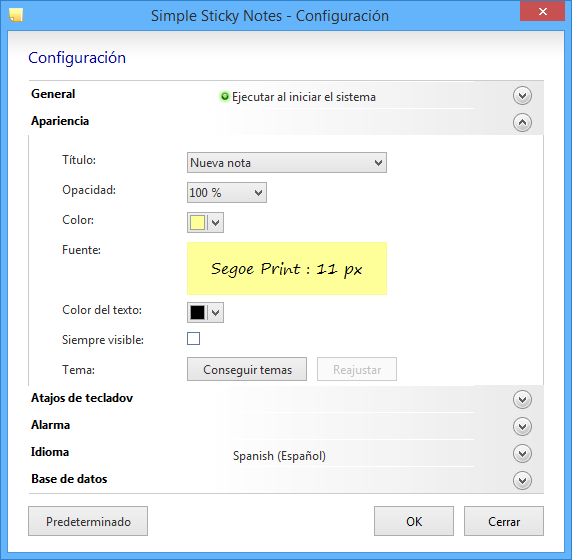This screenshot has width=572, height=560.
Task: Enable the Siempre visible checkbox
Action: pyautogui.click(x=193, y=339)
